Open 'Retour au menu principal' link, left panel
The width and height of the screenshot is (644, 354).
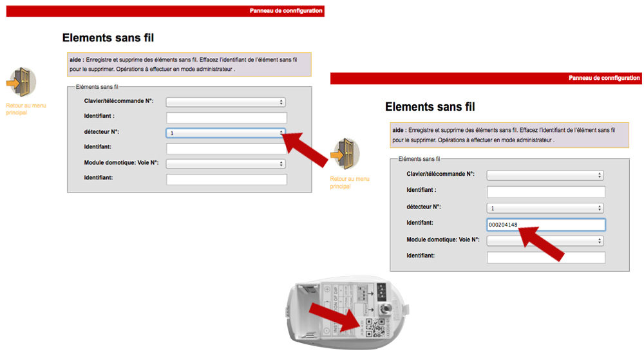(x=26, y=109)
